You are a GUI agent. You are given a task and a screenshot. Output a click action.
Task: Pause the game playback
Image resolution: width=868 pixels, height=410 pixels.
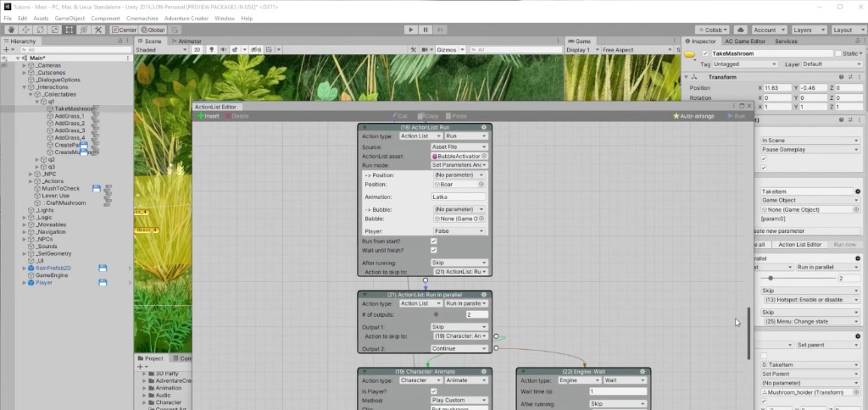pyautogui.click(x=426, y=30)
